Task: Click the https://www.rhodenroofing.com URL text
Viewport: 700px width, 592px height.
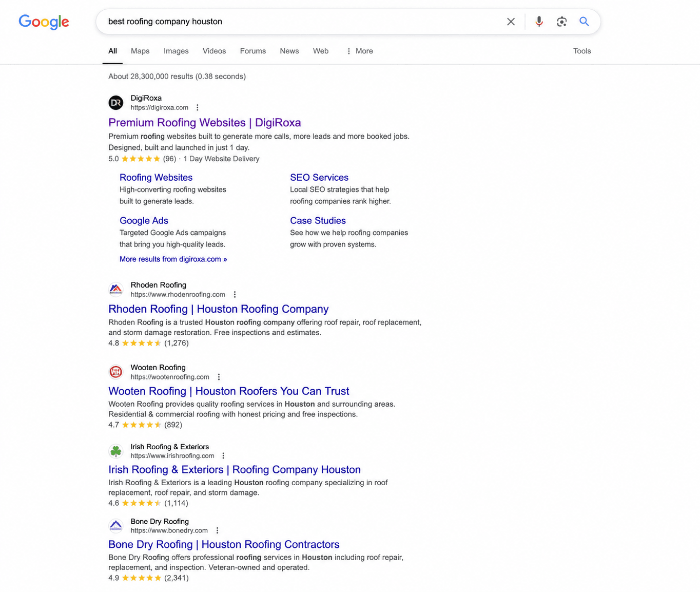Action: click(178, 295)
